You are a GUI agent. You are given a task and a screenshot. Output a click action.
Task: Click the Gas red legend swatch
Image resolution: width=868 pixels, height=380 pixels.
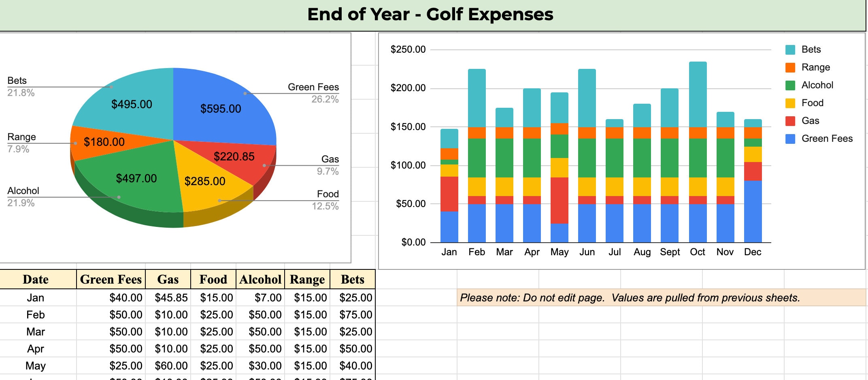(x=791, y=120)
